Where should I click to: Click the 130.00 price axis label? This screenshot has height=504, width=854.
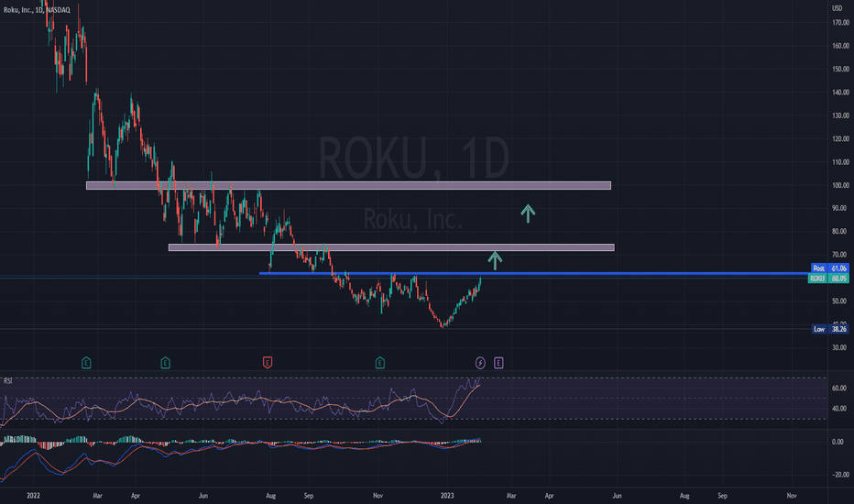[840, 115]
